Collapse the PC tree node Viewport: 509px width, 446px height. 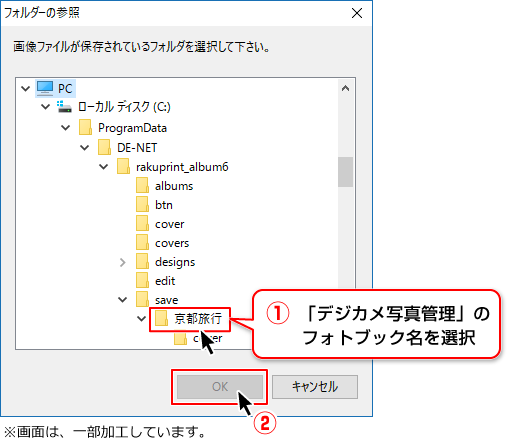[26, 89]
